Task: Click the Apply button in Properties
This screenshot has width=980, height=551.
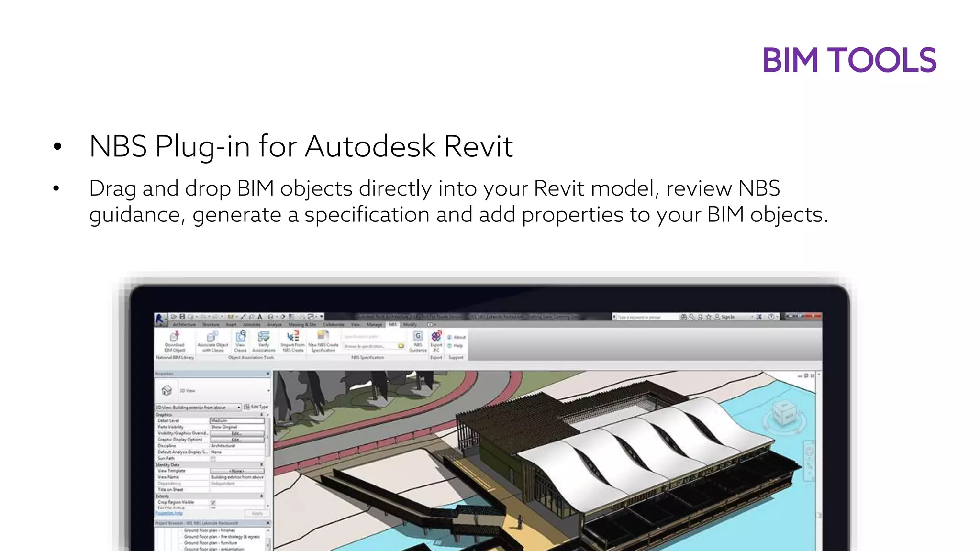Action: tap(257, 513)
